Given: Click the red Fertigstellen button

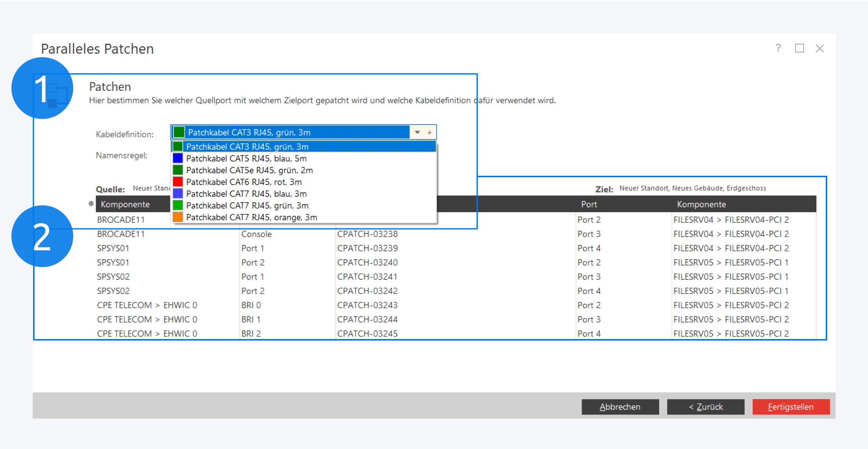Looking at the screenshot, I should [x=791, y=407].
